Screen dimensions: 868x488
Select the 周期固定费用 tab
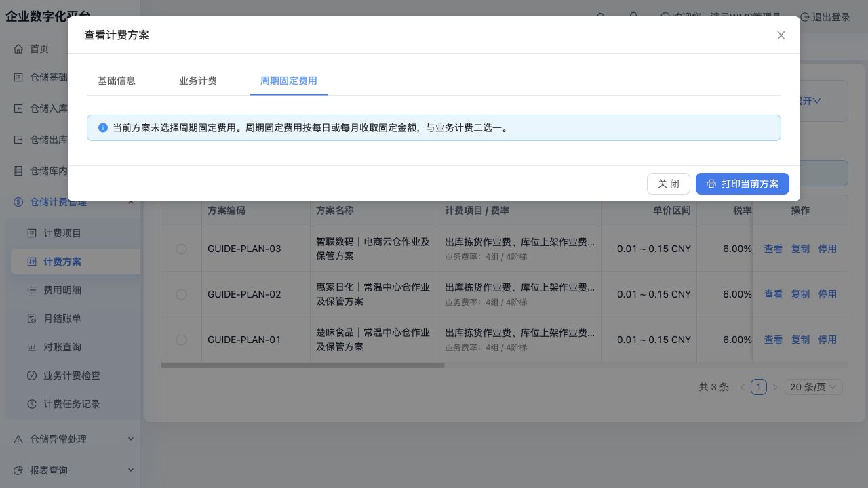[289, 81]
